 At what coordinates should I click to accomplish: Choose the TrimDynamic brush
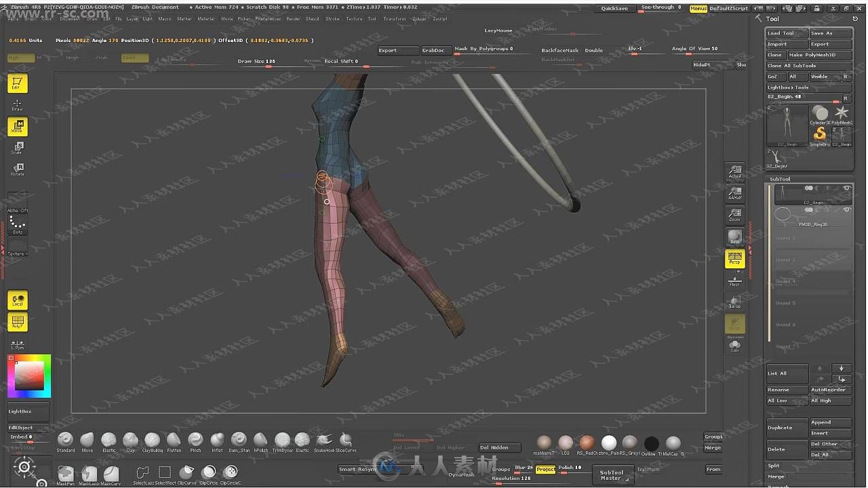(x=282, y=442)
